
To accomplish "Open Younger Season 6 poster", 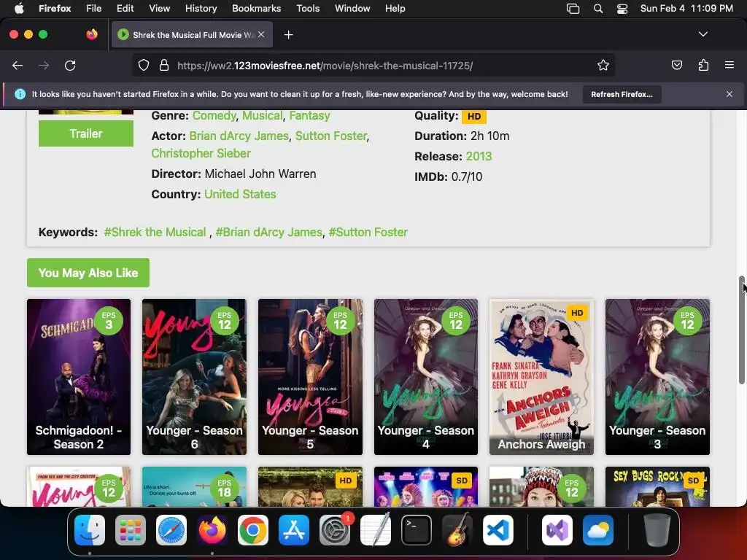I will (x=194, y=377).
